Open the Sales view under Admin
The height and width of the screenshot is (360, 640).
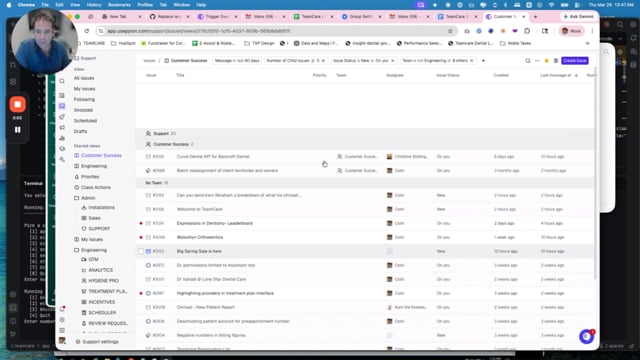(94, 218)
